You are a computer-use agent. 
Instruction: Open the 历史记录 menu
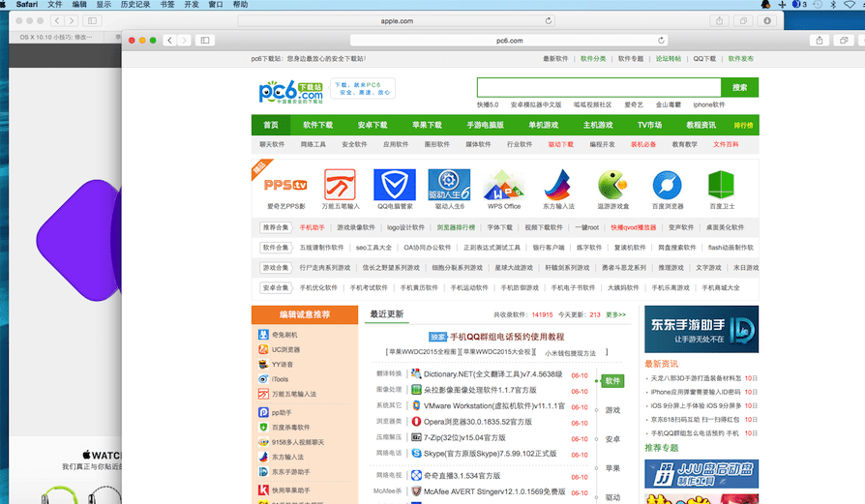tap(135, 5)
